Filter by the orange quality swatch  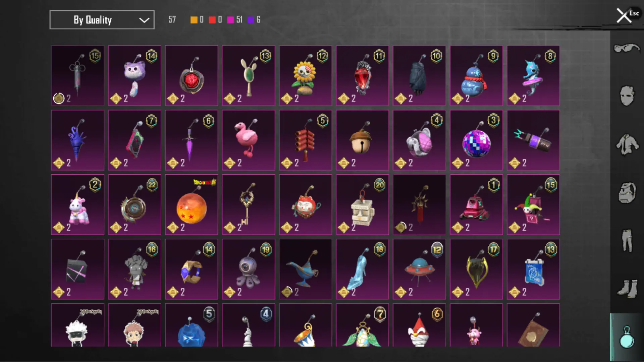[194, 20]
